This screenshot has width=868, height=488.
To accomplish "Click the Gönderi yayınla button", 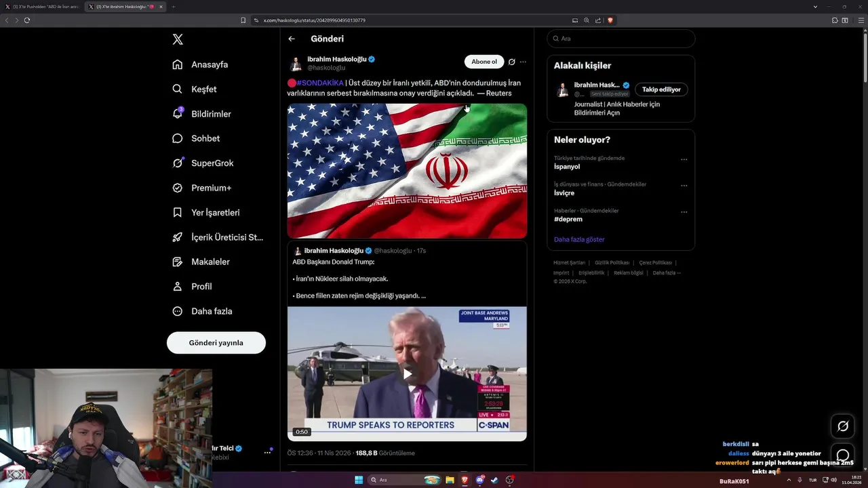I will pyautogui.click(x=216, y=342).
